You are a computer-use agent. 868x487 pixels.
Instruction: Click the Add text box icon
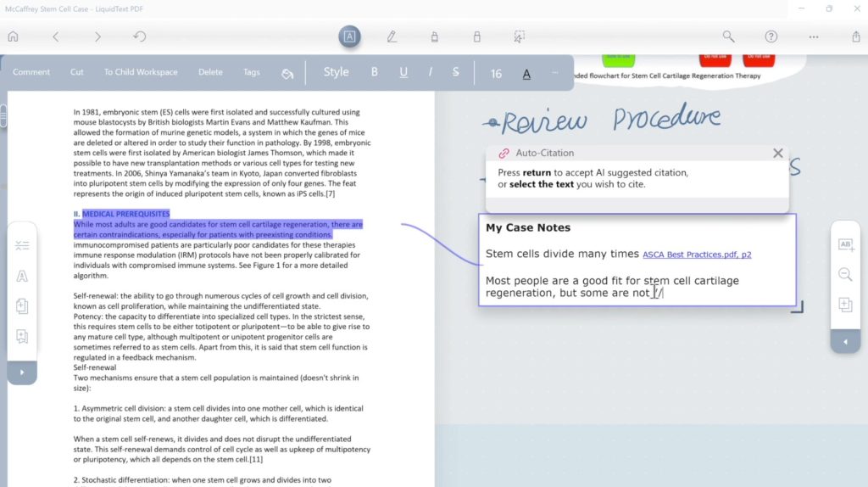pos(845,244)
